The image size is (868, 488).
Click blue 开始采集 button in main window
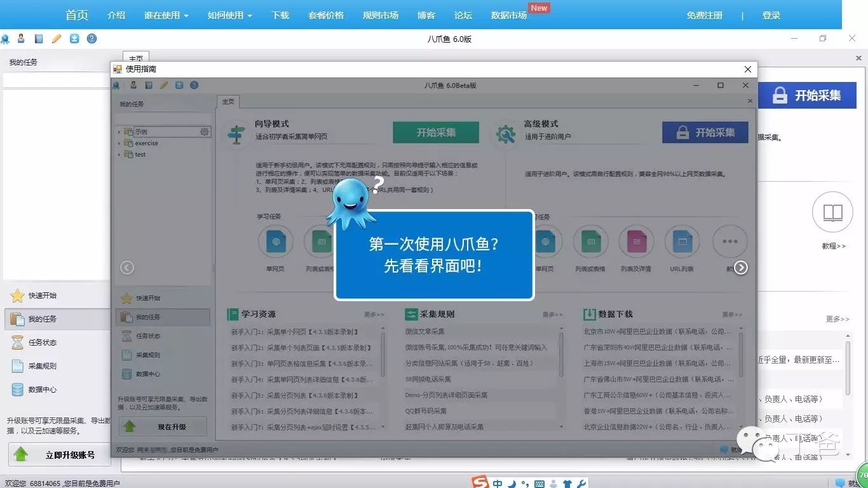point(806,95)
